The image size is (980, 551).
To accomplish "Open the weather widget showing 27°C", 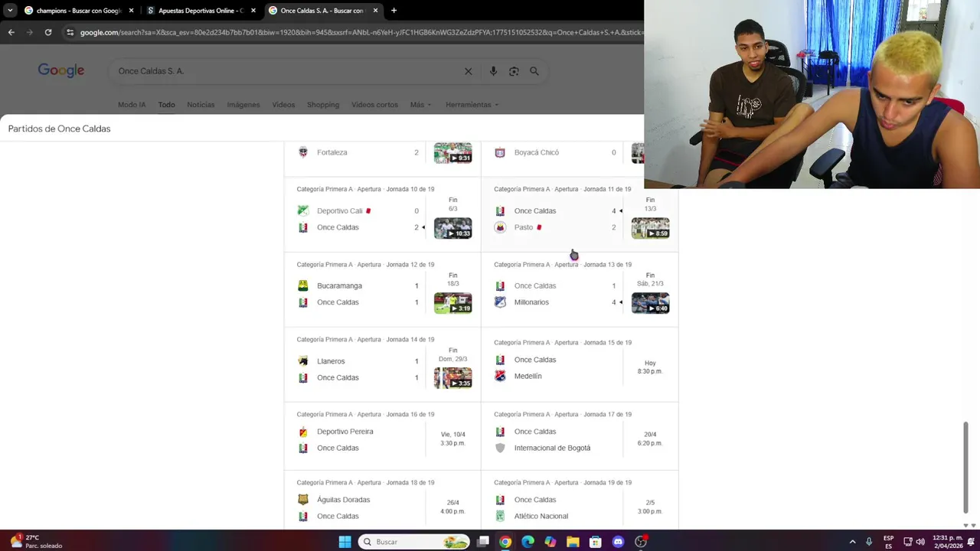I will coord(35,541).
